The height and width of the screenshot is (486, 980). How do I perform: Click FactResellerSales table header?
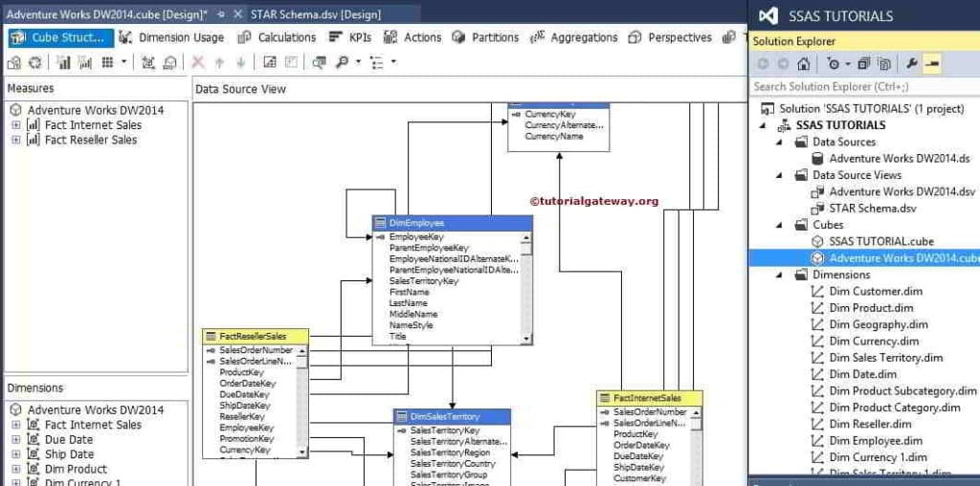click(x=255, y=336)
